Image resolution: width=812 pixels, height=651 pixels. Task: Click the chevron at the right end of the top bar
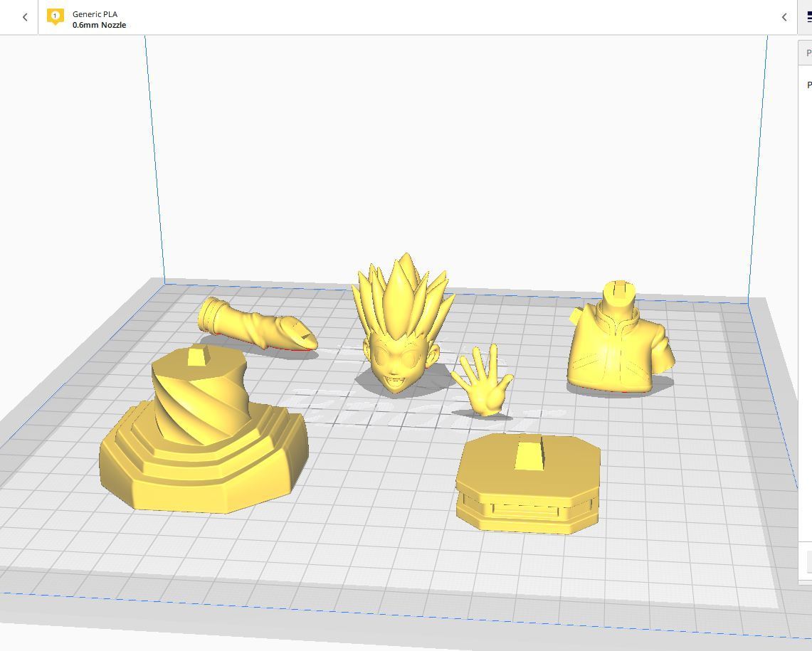784,17
